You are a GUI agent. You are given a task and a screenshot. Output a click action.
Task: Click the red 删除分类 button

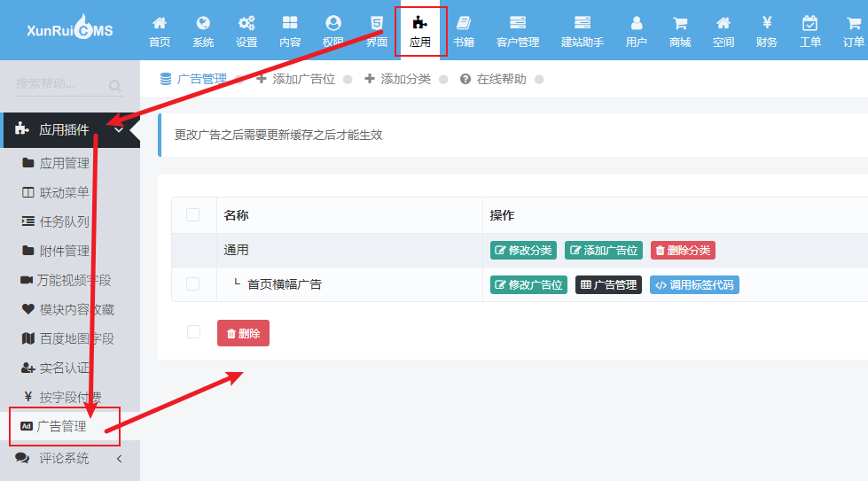click(683, 251)
